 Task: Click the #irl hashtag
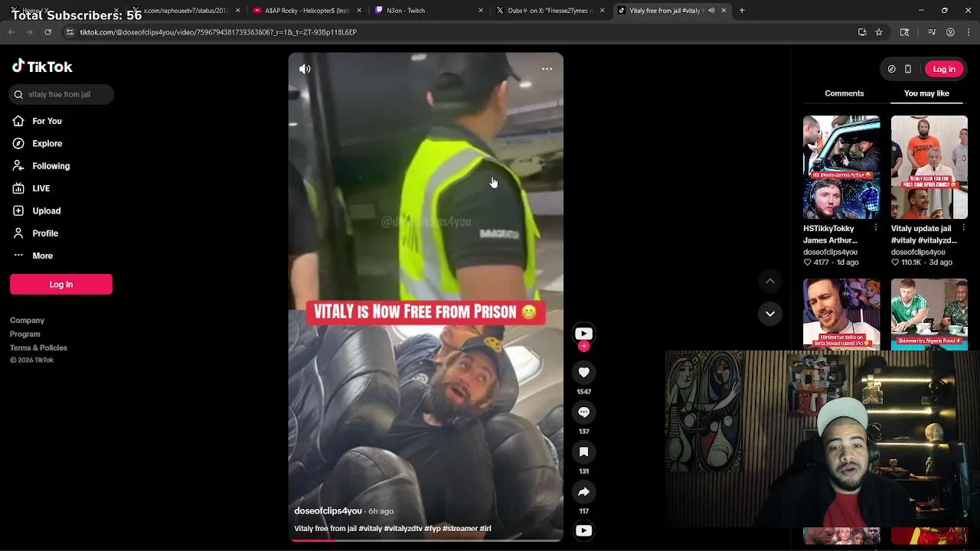coord(485,529)
